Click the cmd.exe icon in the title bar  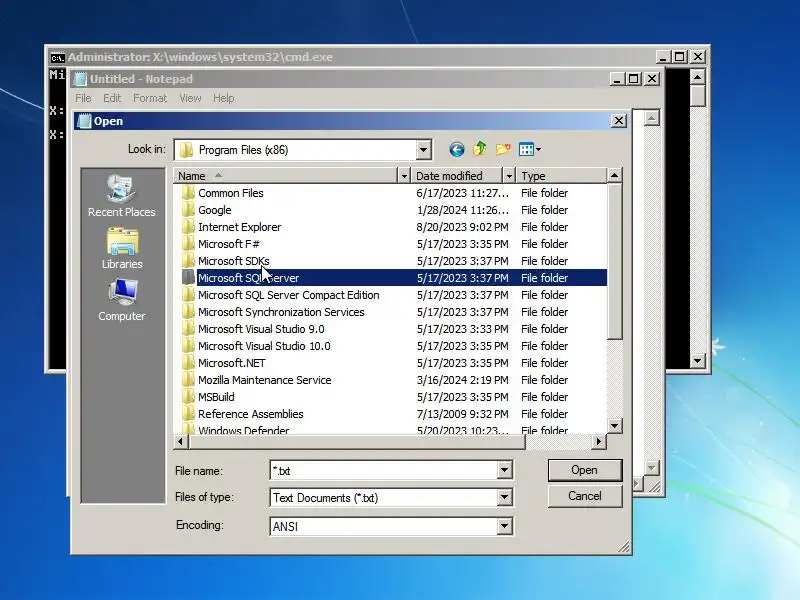click(x=58, y=57)
